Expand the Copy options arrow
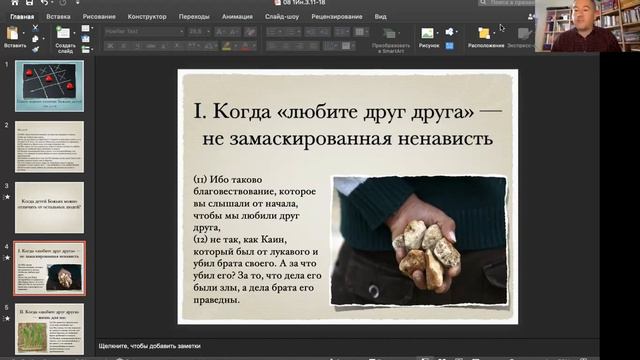 43,39
